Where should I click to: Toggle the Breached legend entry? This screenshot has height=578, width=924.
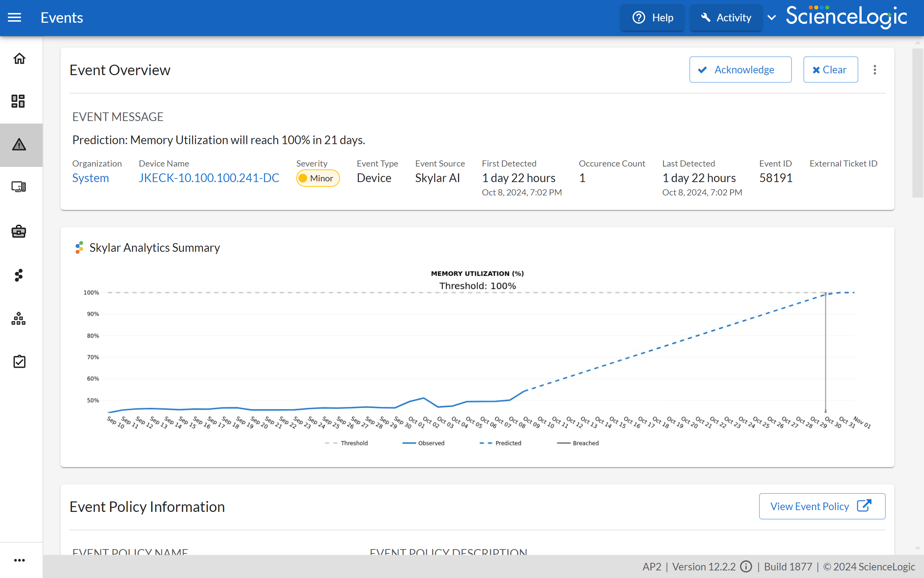[578, 443]
